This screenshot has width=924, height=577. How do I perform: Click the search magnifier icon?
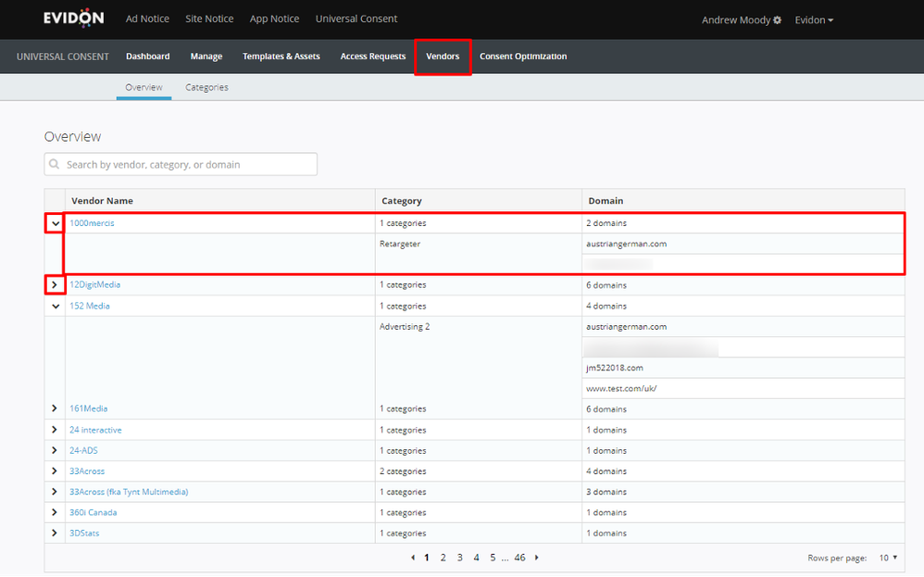click(x=55, y=164)
